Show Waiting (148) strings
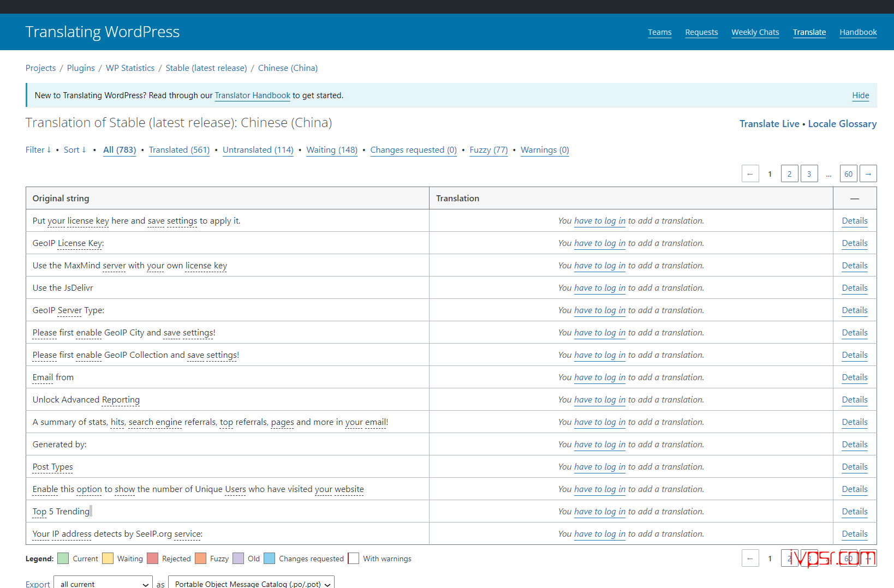Viewport: 894px width, 588px height. [332, 150]
